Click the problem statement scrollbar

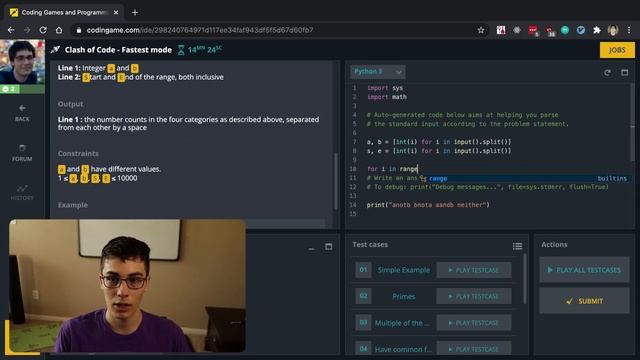coord(336,181)
